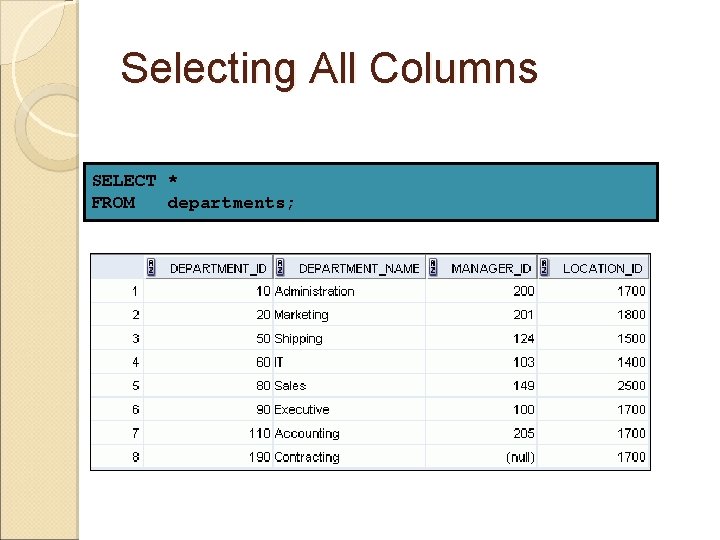This screenshot has height=540, width=720.
Task: Click the IT department name cell
Action: point(349,362)
